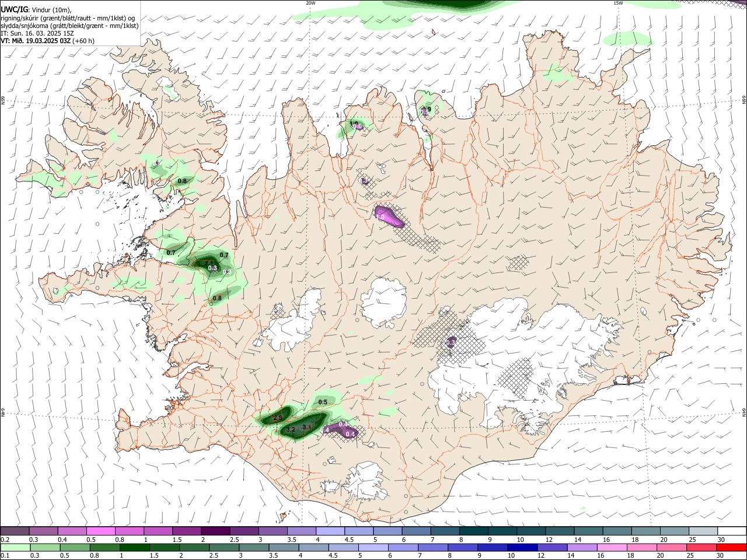Screen dimensions: 747x560
Task: Click the dark blue swatch between 10 and 12, bottom row
Action: [x=522, y=548]
